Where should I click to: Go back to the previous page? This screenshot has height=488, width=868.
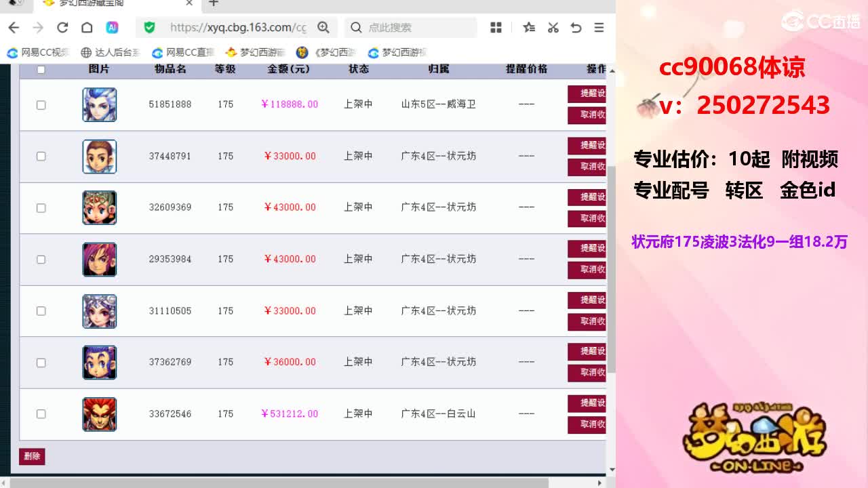[14, 28]
